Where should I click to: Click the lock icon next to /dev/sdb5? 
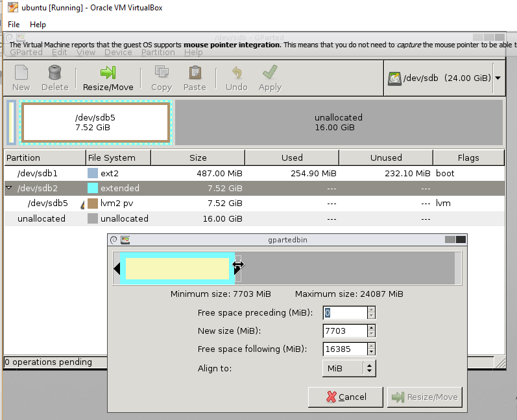click(83, 205)
